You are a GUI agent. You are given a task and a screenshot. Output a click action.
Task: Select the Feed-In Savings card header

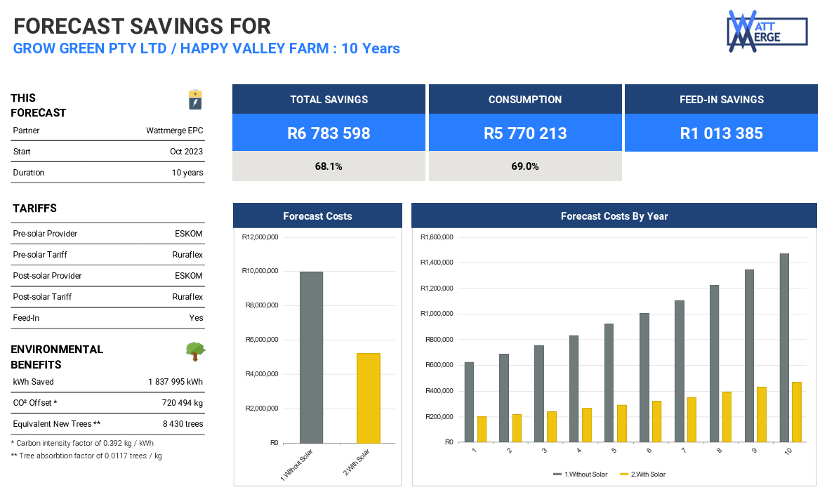[721, 100]
